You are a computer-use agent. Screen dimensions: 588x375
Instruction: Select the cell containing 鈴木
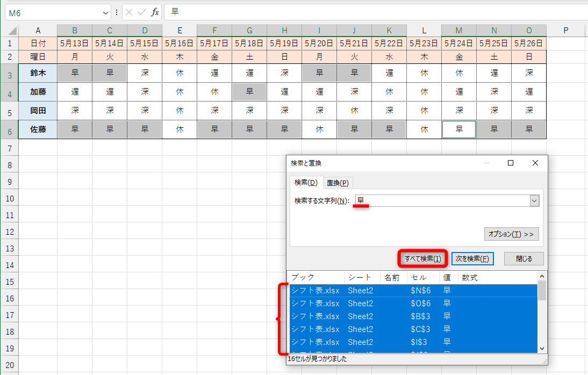(x=38, y=73)
